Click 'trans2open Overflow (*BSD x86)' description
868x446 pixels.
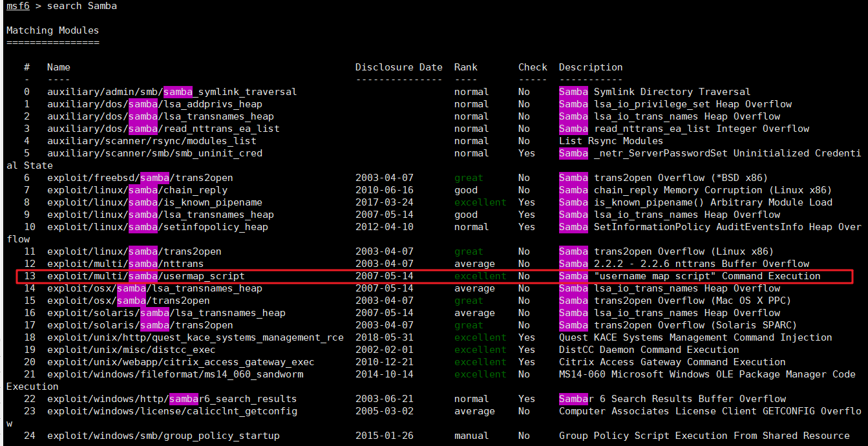click(681, 178)
